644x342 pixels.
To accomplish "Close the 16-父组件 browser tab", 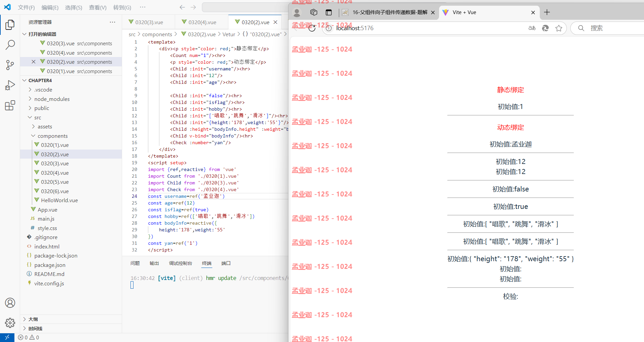I will pyautogui.click(x=433, y=12).
